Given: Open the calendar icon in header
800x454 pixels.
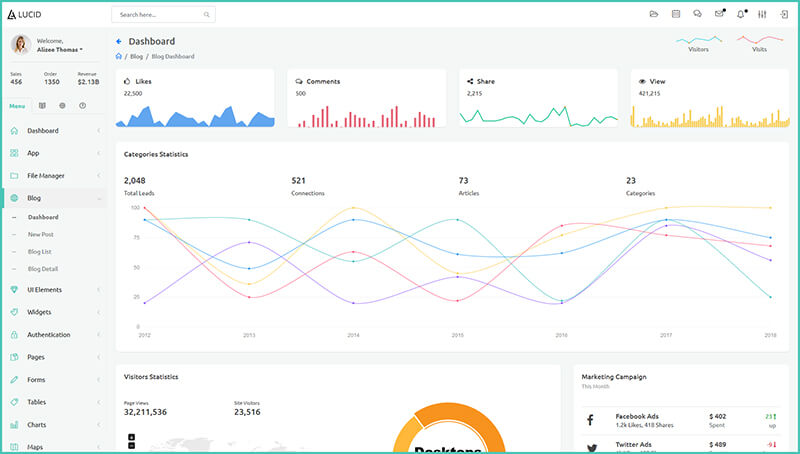Looking at the screenshot, I should click(676, 14).
